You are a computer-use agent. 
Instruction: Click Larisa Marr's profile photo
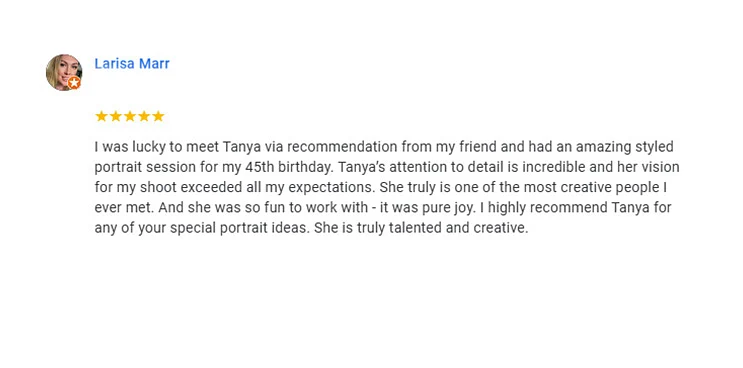(64, 72)
